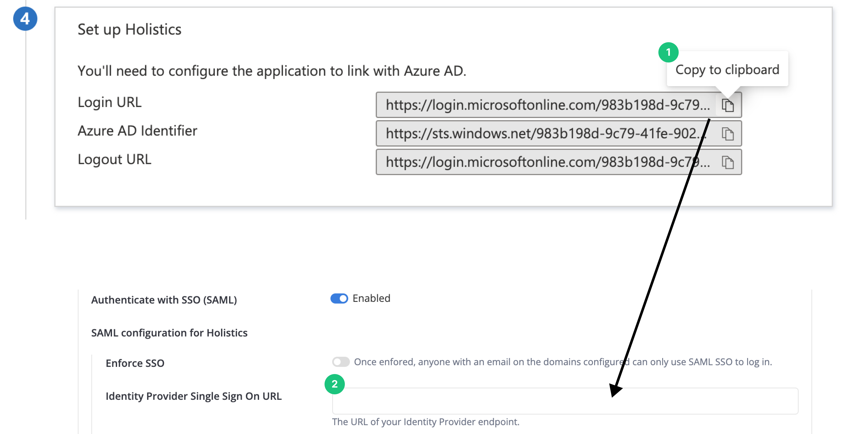Copy the Logout URL to clipboard
The height and width of the screenshot is (434, 868).
[x=727, y=163]
